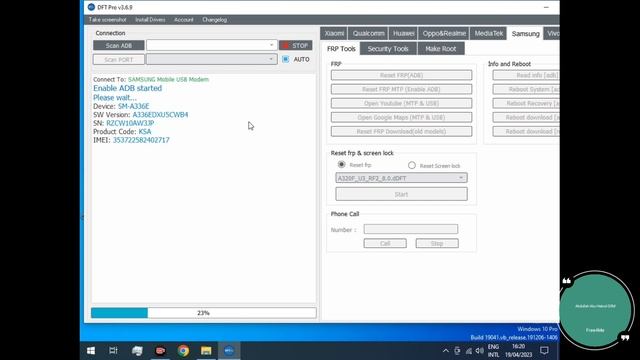
Task: Click Open Youtube (MTP & USB)
Action: tap(401, 103)
